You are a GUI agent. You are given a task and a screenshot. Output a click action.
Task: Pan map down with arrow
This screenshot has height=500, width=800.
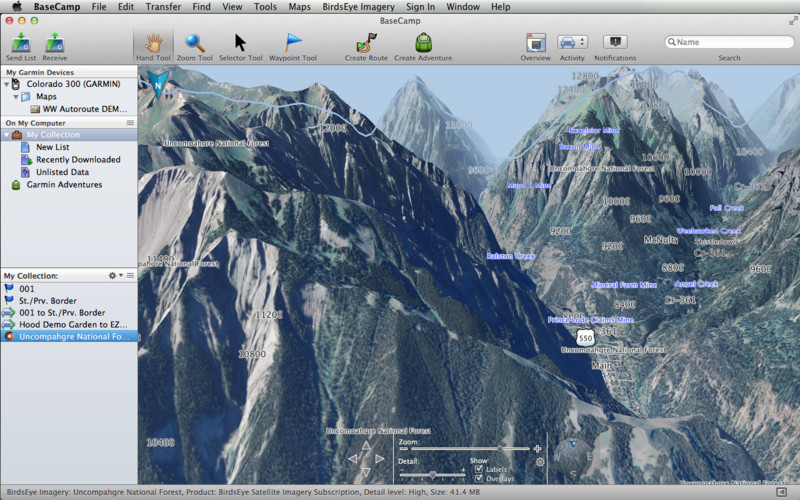(x=366, y=472)
